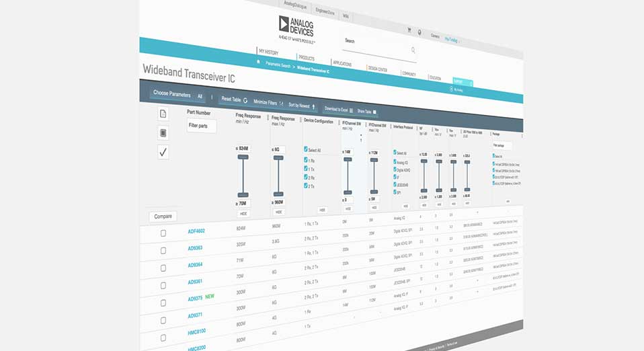
Task: Go to home via breadcrumb house icon
Action: [x=258, y=62]
